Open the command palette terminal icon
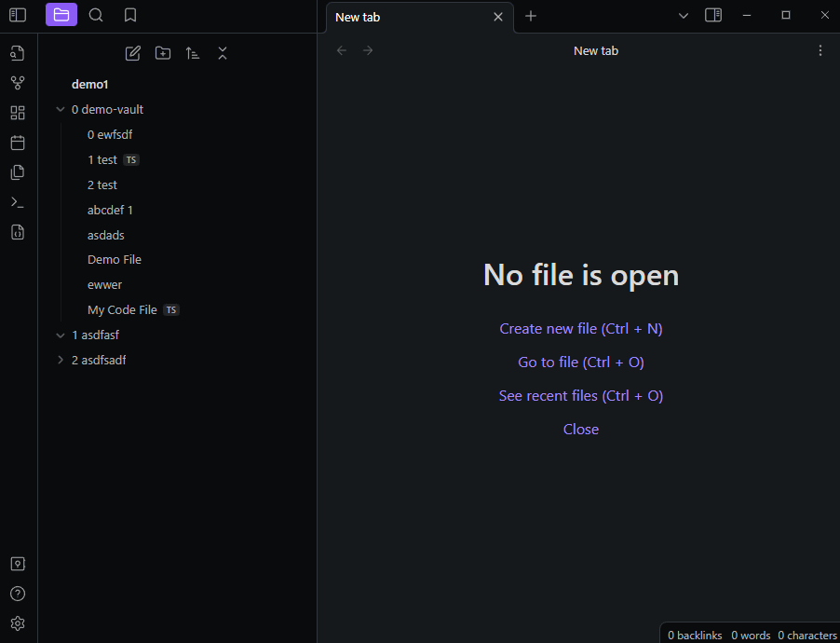840x643 pixels. (17, 201)
